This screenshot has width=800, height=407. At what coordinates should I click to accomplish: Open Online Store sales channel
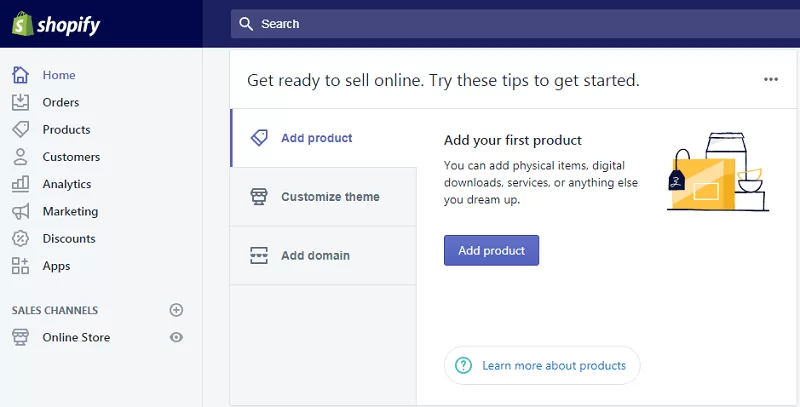click(x=76, y=337)
